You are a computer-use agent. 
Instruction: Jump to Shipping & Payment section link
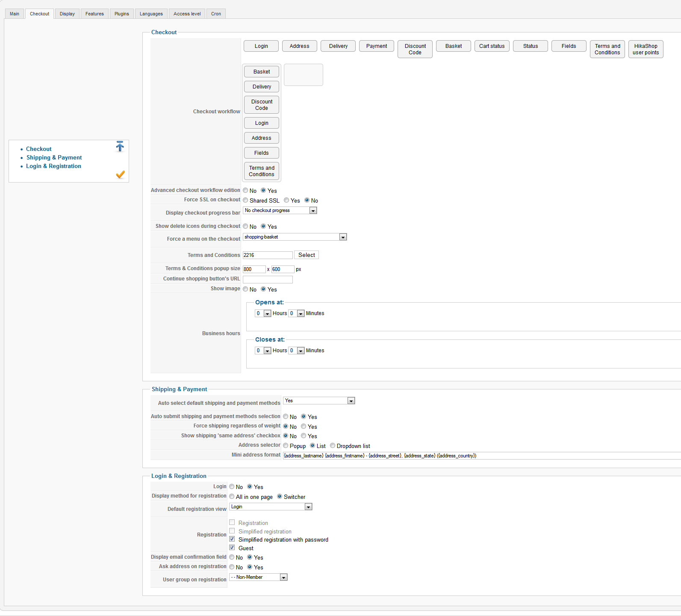[54, 158]
